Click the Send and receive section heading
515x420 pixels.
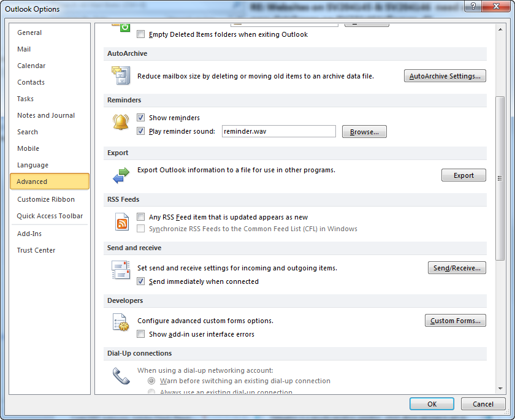(134, 248)
